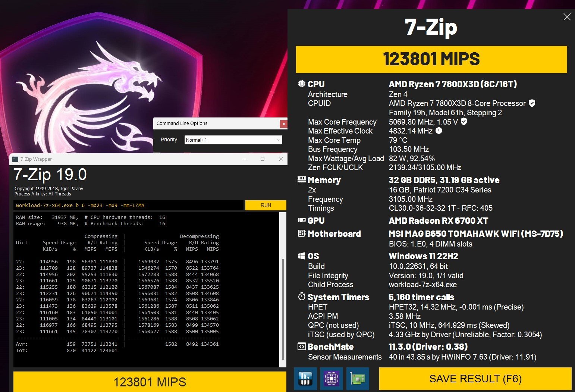Viewport: 575px width, 392px height.
Task: Open the GPU-Z graphics card icon
Action: 358,379
